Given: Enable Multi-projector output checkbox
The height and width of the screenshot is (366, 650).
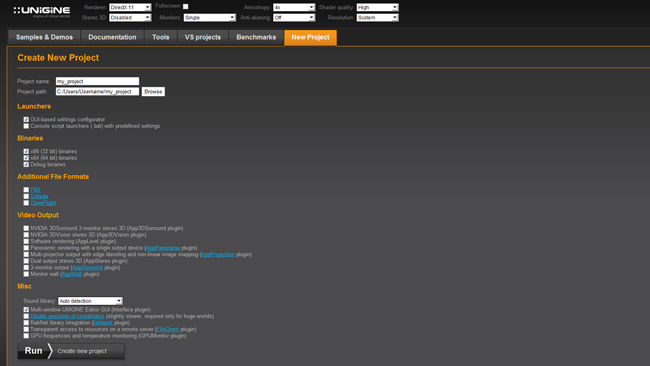Looking at the screenshot, I should [26, 255].
